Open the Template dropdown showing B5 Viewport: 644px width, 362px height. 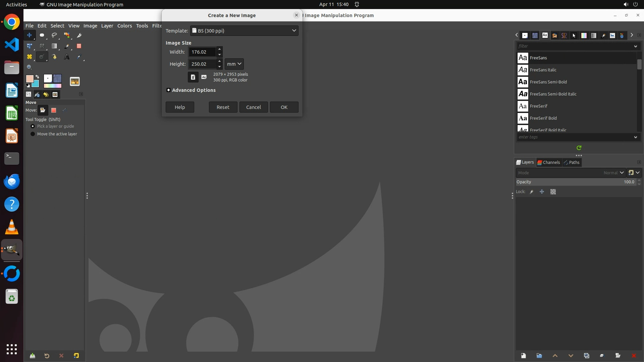(x=244, y=31)
